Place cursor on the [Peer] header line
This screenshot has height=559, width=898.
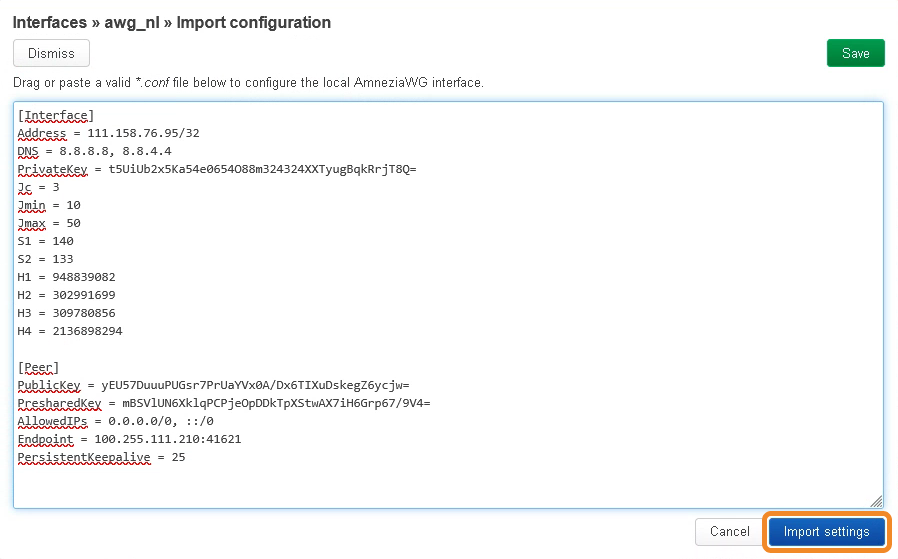pos(39,367)
